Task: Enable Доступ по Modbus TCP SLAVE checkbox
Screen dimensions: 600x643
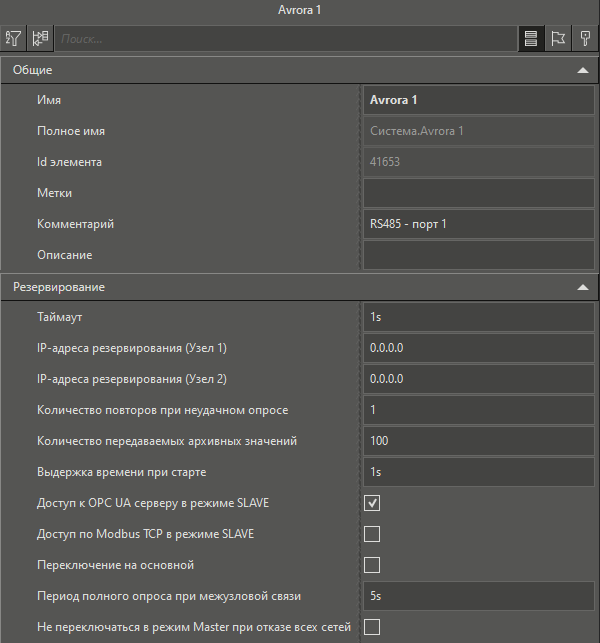Action: [372, 534]
